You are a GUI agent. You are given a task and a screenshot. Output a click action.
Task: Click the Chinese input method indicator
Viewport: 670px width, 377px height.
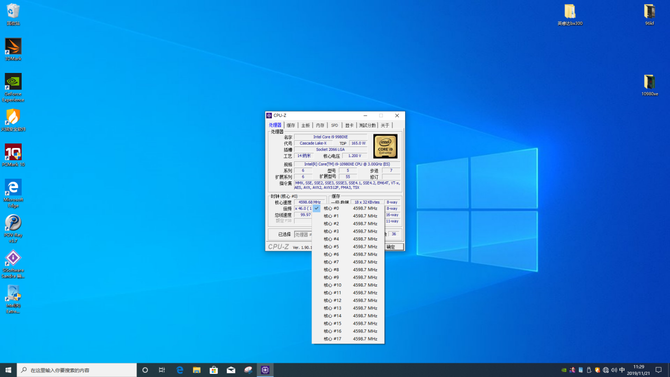pos(622,370)
